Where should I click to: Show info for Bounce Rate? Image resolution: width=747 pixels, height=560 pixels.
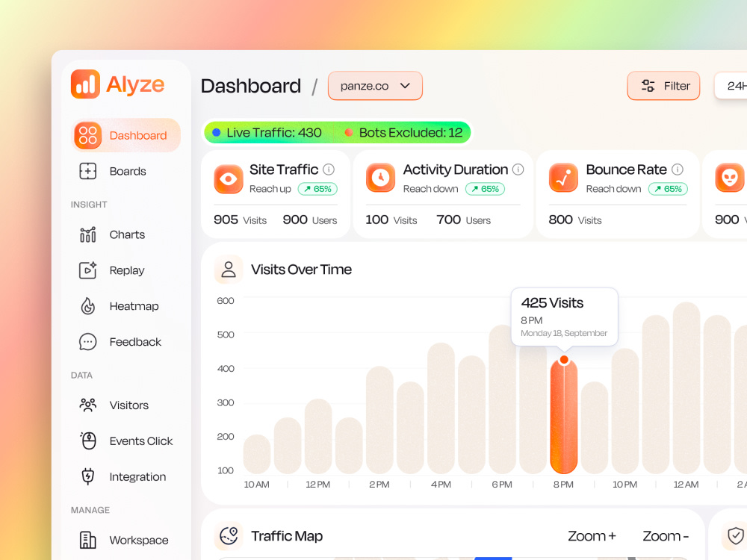click(x=678, y=169)
